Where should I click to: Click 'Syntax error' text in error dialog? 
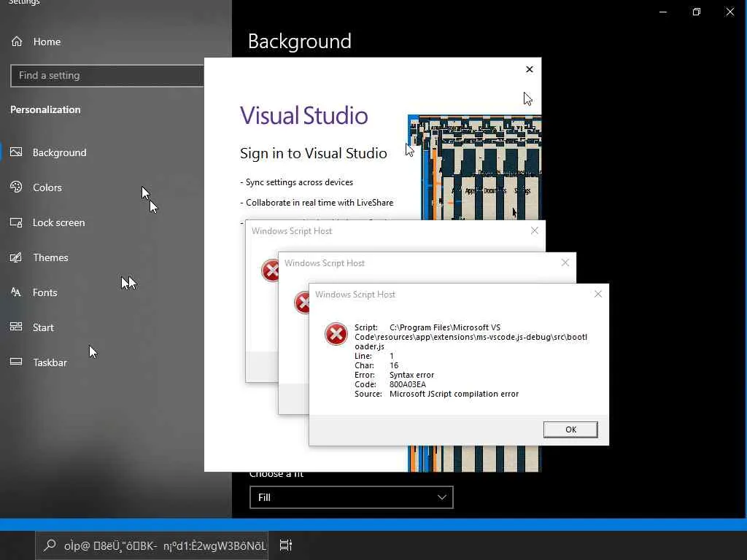coord(411,375)
